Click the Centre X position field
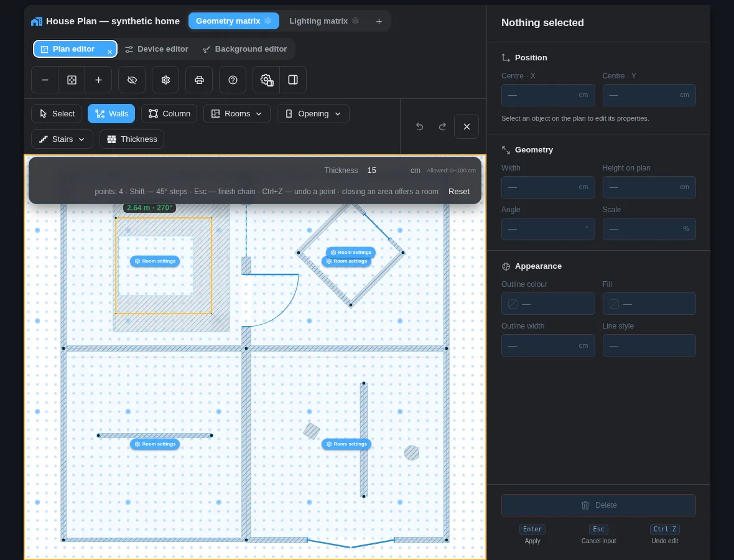The width and height of the screenshot is (734, 560). (547, 95)
